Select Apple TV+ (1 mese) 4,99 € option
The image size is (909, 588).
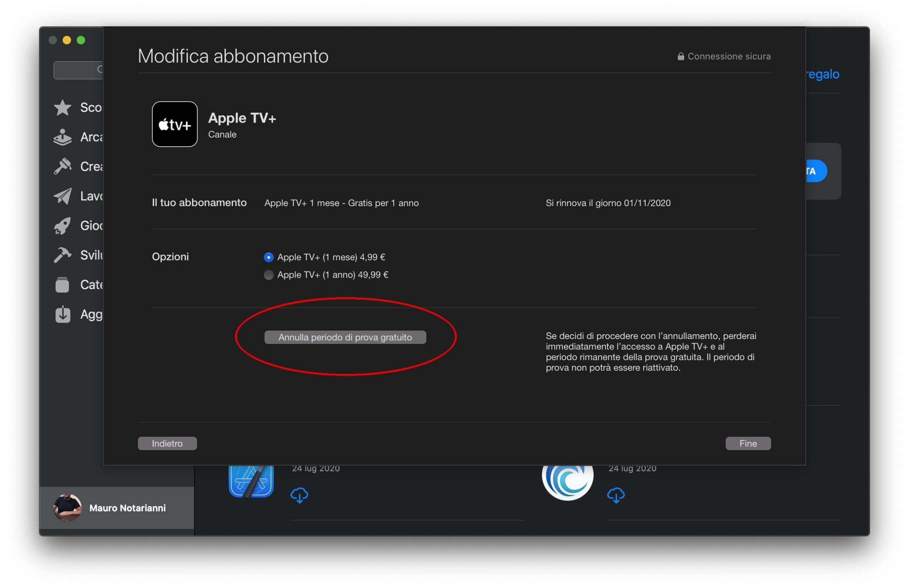point(268,257)
